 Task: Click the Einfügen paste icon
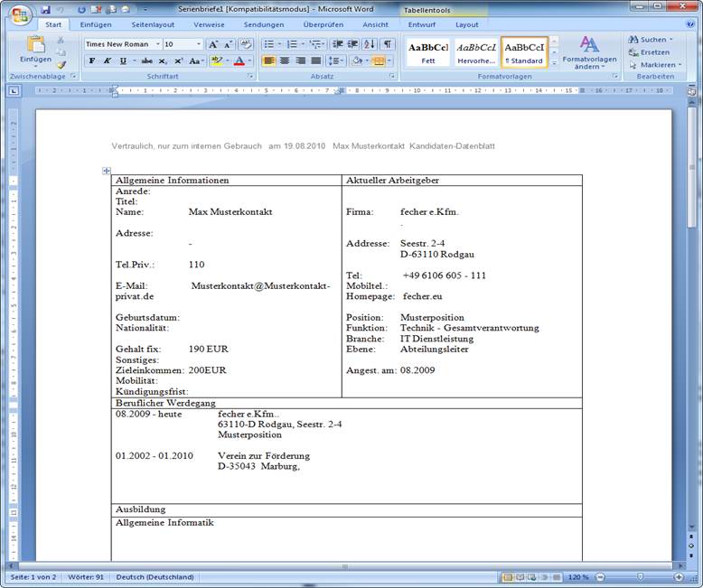[35, 46]
